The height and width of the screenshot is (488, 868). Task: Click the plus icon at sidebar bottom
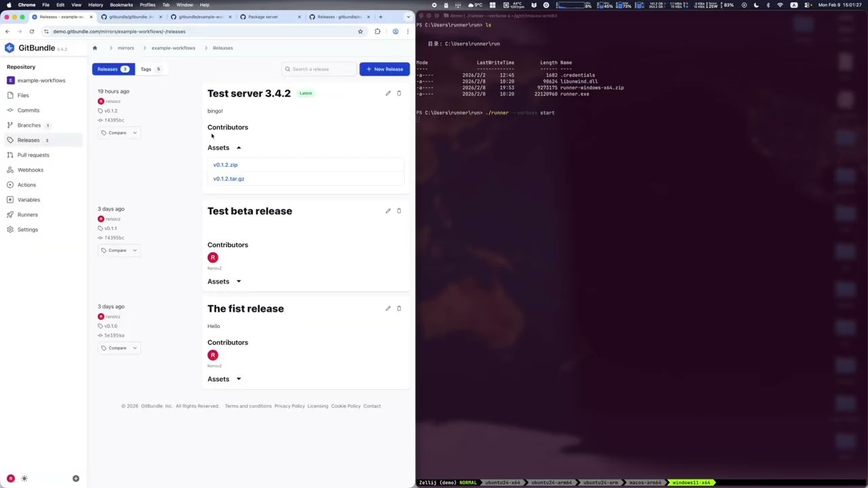tap(76, 479)
